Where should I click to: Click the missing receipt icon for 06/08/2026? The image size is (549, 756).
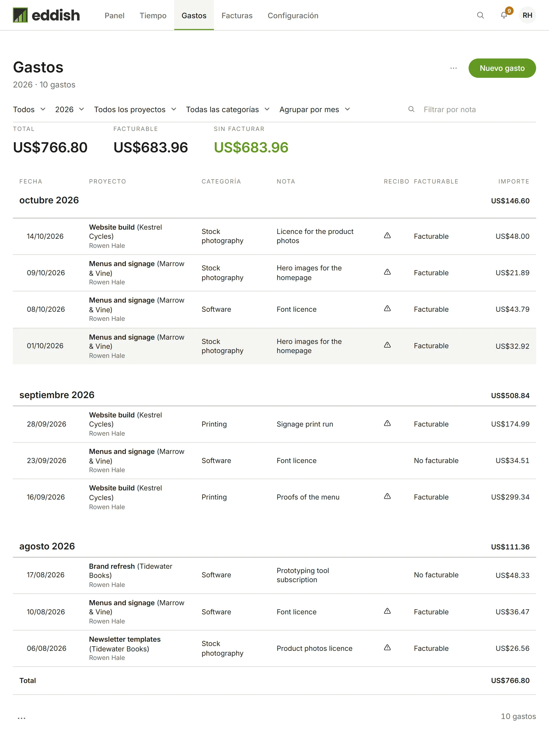click(x=387, y=648)
